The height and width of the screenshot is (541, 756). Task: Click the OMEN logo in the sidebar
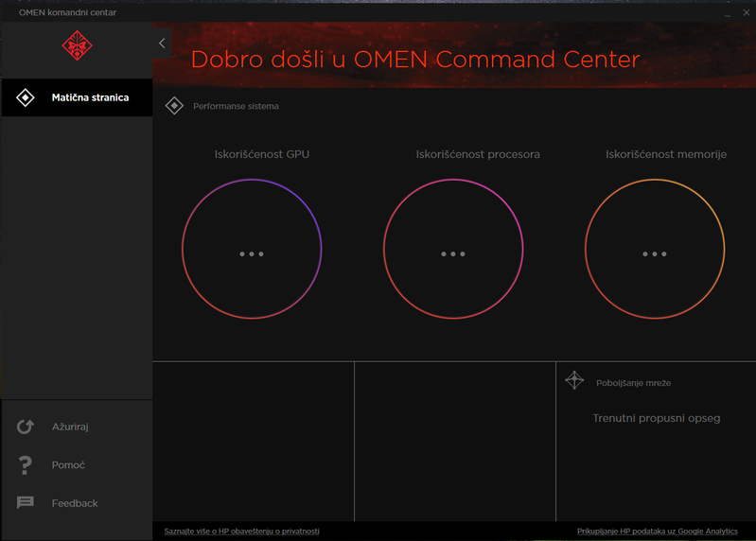(76, 45)
